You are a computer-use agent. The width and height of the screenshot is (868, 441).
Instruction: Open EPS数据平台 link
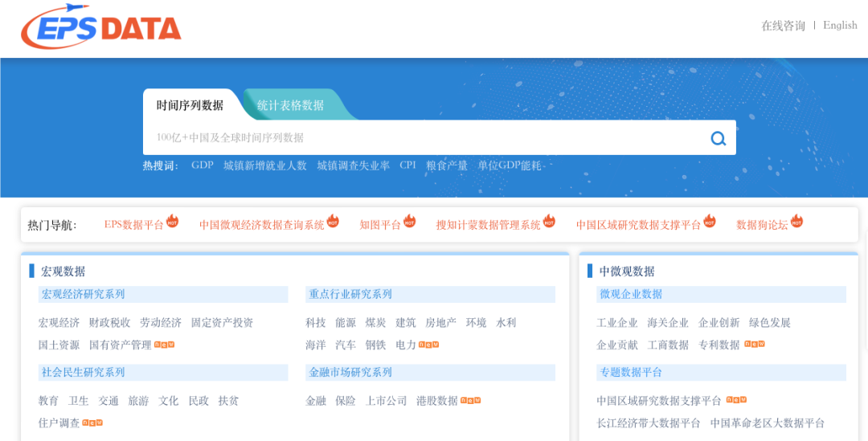point(134,225)
